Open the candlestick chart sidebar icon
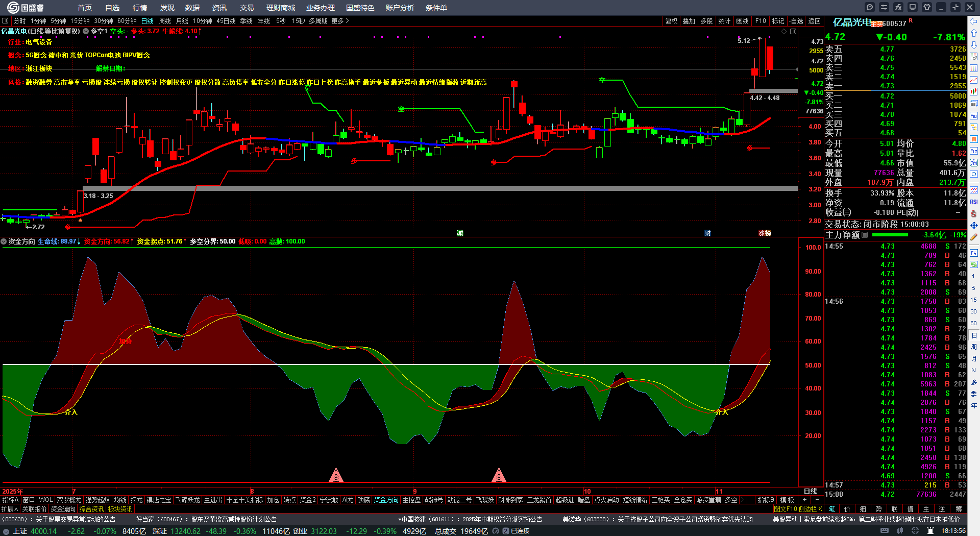The image size is (980, 536). tap(974, 92)
